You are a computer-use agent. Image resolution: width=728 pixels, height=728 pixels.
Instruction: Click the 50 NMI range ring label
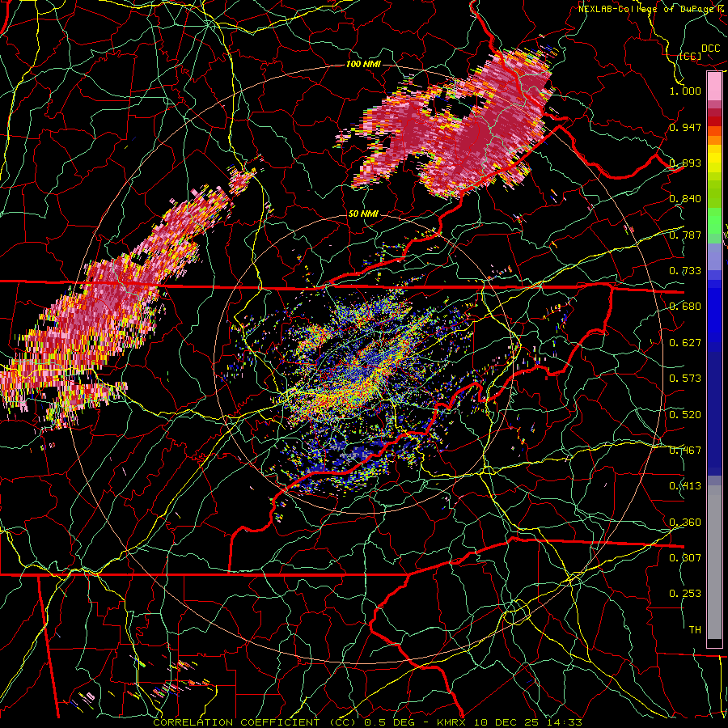pyautogui.click(x=363, y=214)
